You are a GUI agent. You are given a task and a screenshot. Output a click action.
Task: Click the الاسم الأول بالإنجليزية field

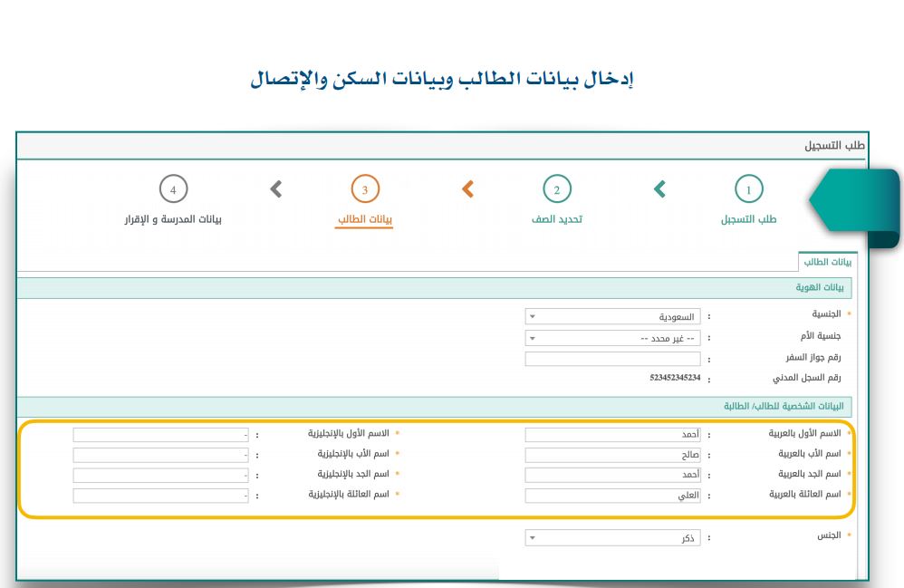click(161, 434)
